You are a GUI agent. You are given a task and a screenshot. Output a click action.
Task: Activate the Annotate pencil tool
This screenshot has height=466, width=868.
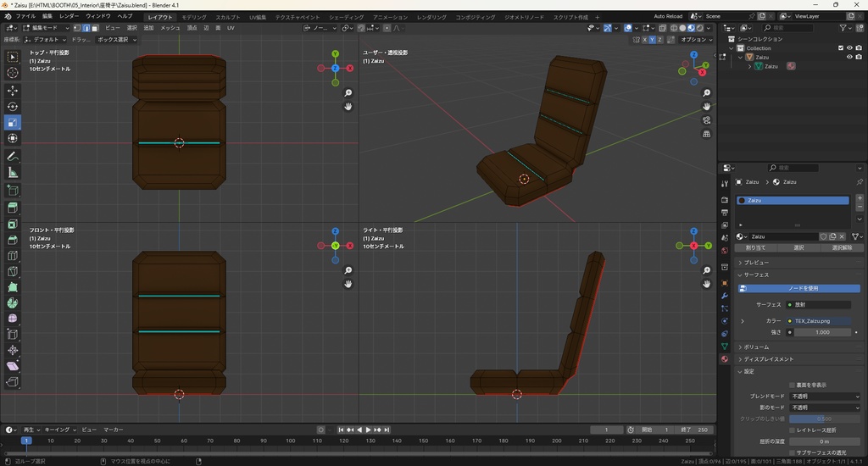point(13,157)
